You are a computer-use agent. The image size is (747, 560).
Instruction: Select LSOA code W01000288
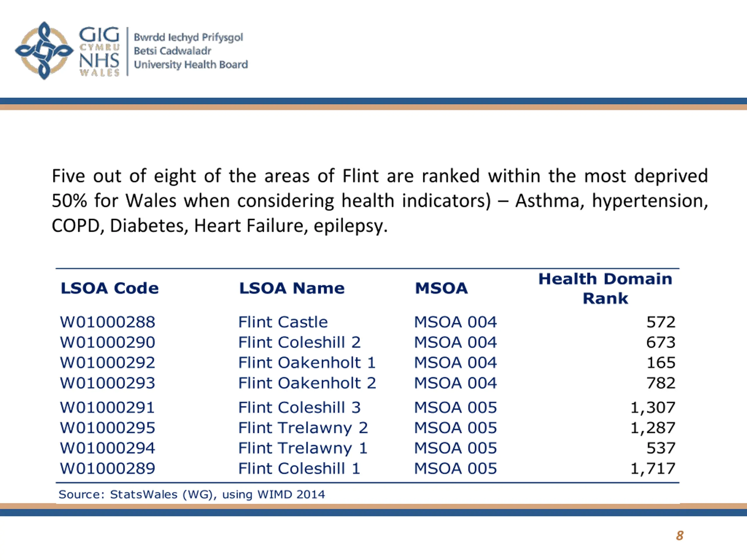pyautogui.click(x=107, y=322)
